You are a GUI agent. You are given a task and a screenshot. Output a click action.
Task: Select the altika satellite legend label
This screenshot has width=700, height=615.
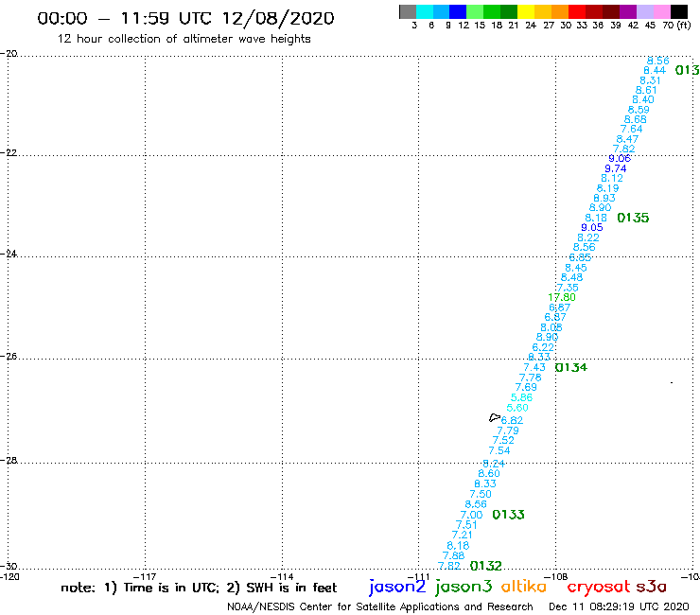coord(524,587)
